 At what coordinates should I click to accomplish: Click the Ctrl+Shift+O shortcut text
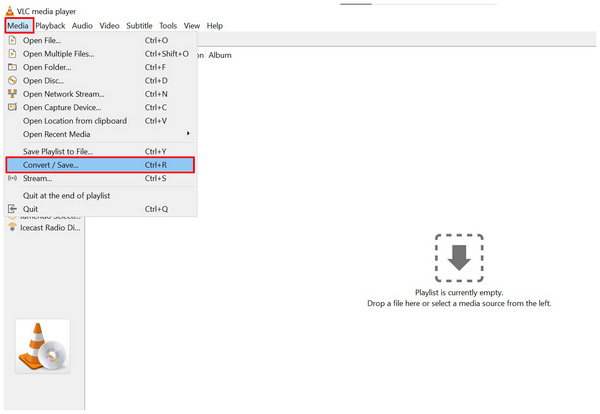167,54
